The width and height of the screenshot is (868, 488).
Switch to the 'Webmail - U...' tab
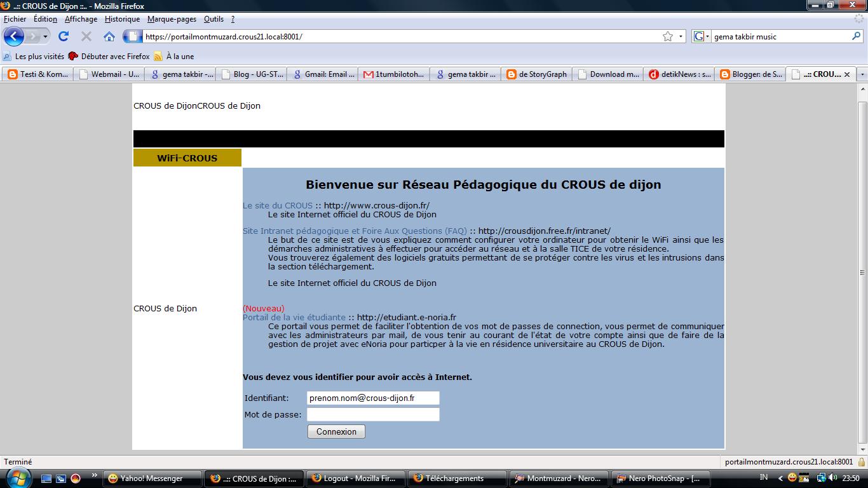click(x=109, y=74)
